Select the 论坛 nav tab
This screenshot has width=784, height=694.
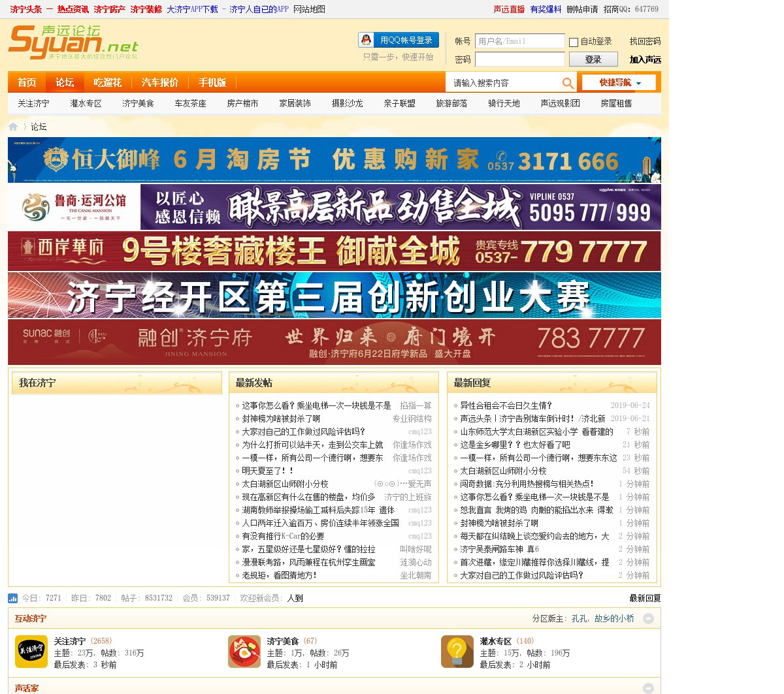pos(65,82)
